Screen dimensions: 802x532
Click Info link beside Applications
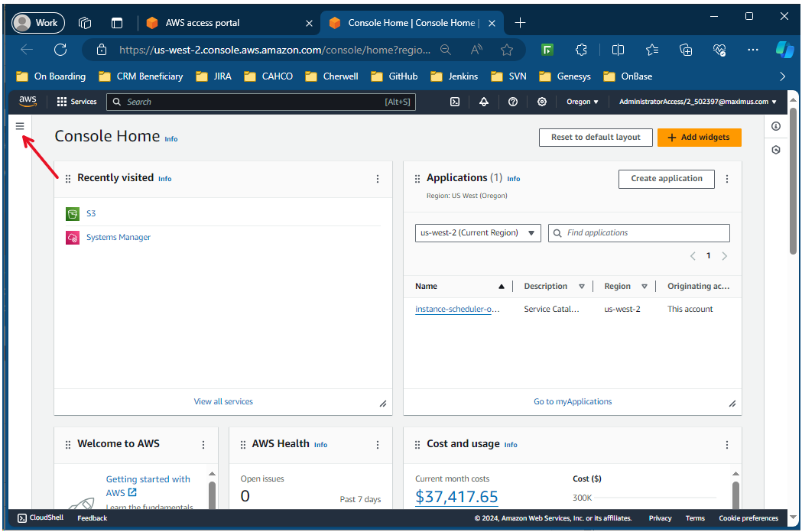click(x=514, y=179)
